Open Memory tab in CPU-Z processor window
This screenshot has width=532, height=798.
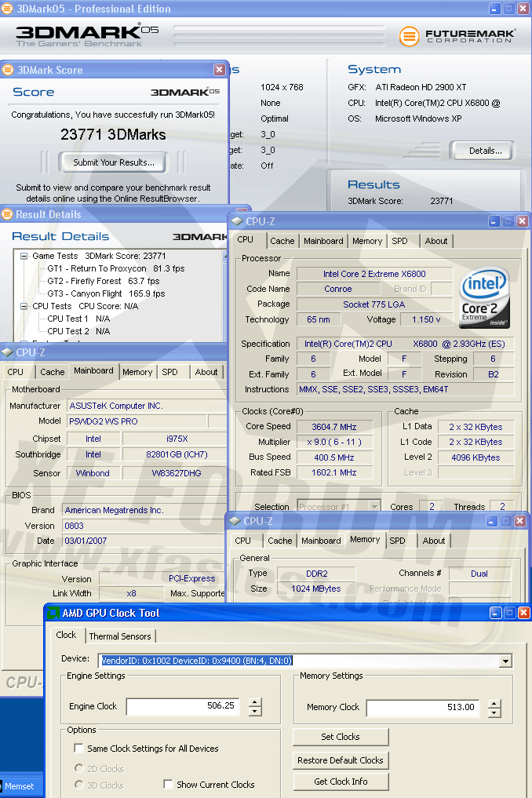tap(367, 241)
